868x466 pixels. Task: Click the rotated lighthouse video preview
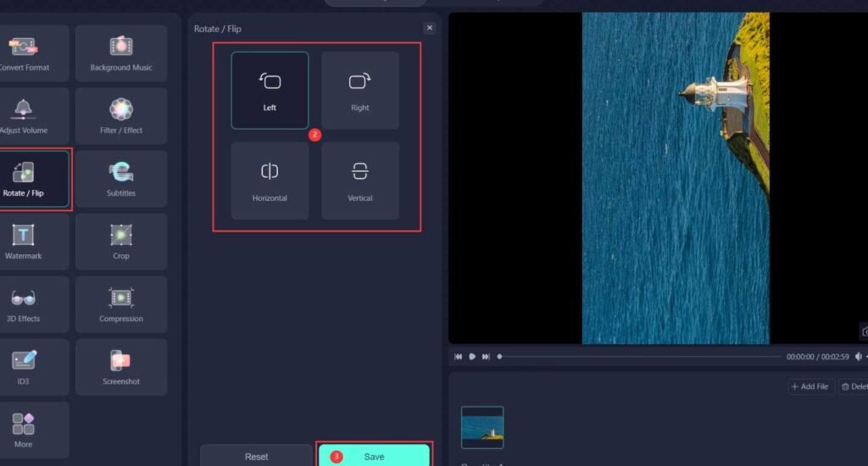tap(676, 178)
